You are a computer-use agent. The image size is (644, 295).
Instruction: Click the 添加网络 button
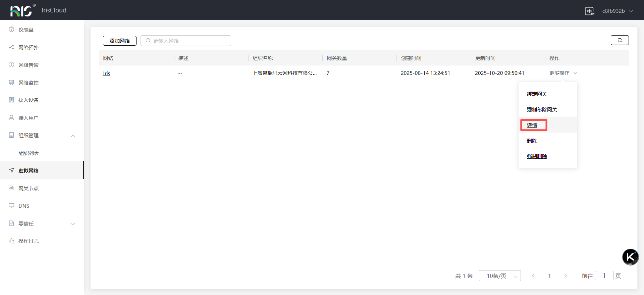point(119,41)
